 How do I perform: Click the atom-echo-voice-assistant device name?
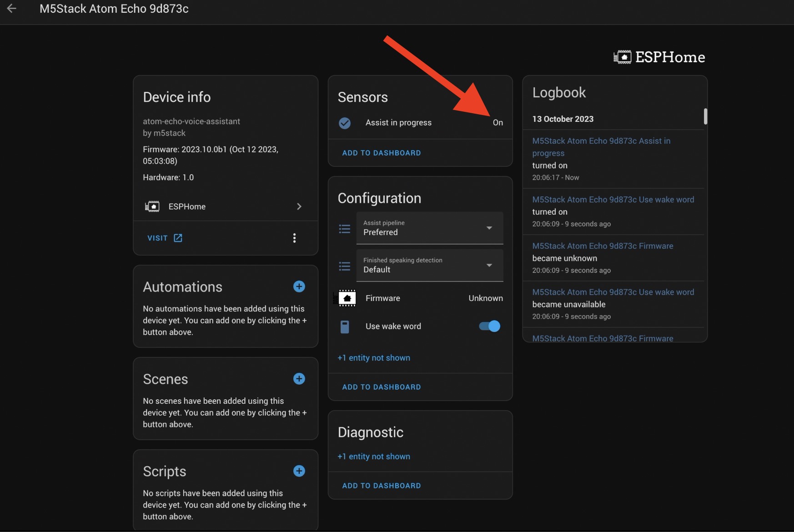tap(191, 121)
